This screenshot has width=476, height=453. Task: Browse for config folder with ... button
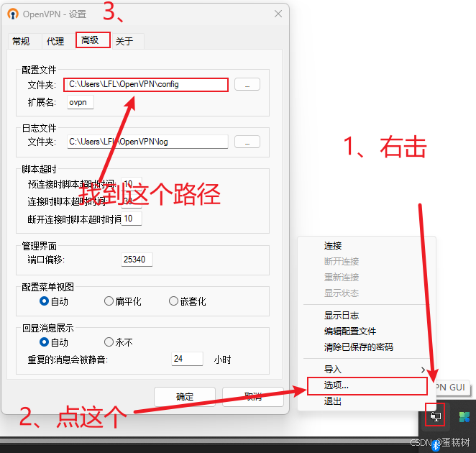[x=247, y=84]
